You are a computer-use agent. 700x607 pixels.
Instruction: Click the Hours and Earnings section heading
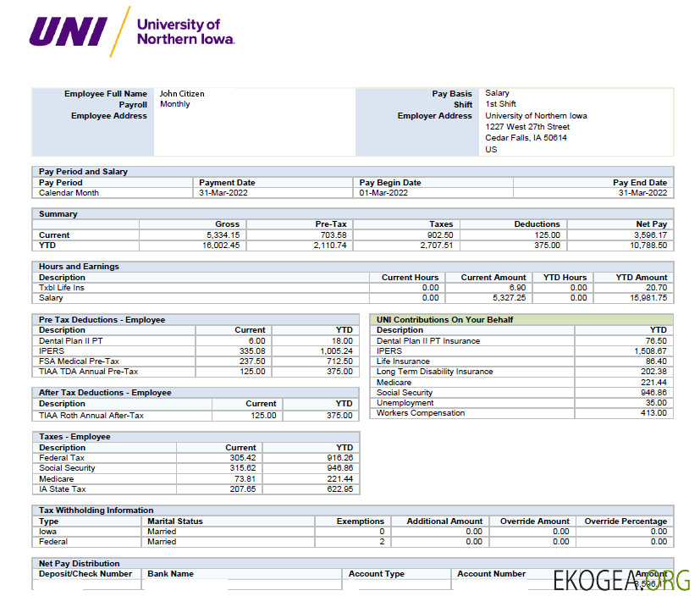pyautogui.click(x=79, y=267)
